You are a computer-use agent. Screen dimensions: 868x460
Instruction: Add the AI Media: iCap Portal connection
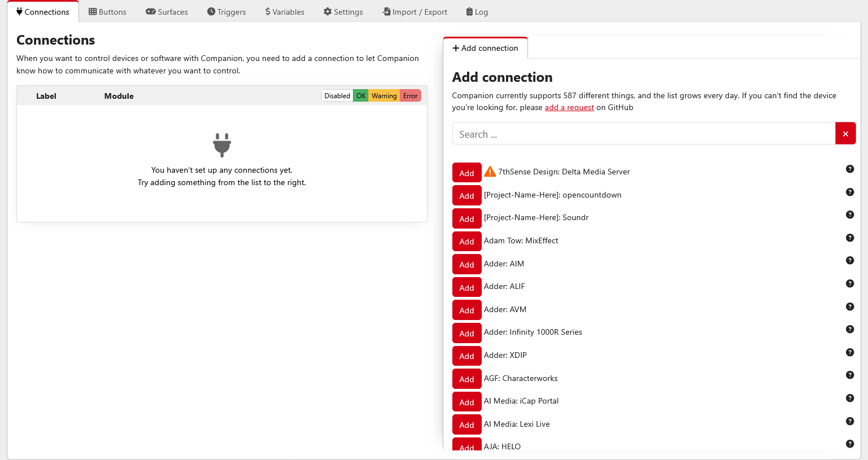click(466, 402)
